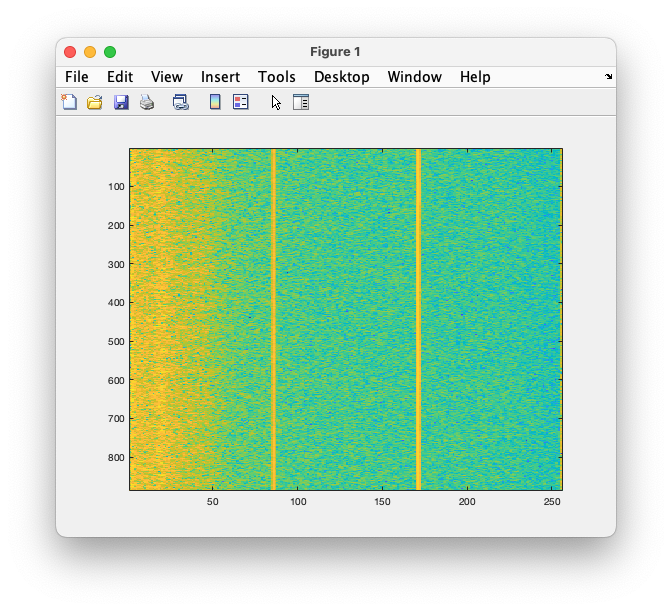Click the yellow vertical stripe near x=170
672x611 pixels.
point(418,320)
